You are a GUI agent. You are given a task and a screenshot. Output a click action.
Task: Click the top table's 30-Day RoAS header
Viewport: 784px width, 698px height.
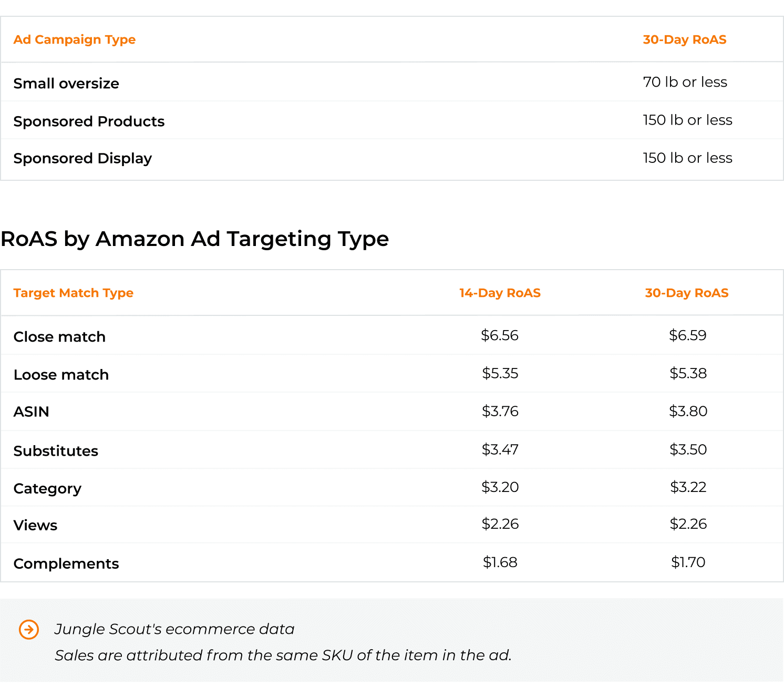point(685,40)
